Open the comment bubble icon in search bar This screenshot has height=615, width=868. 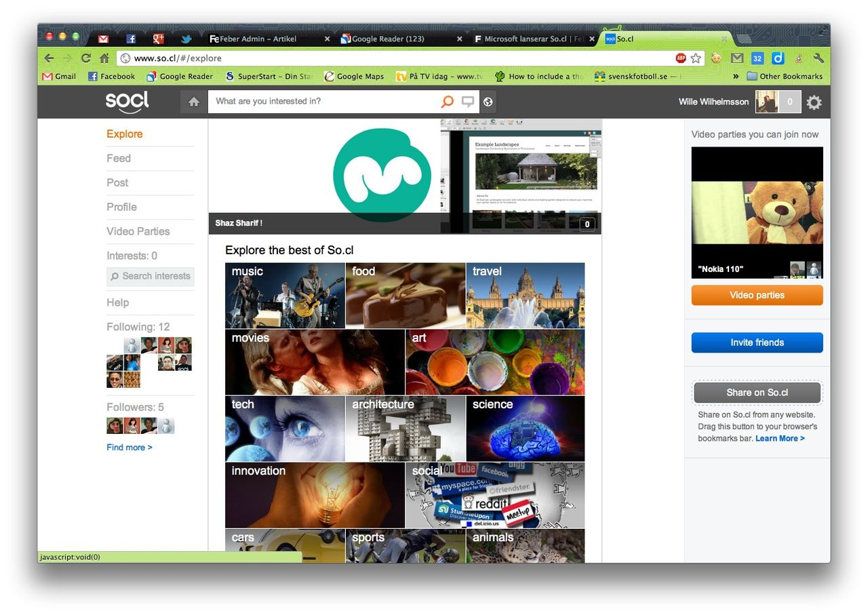click(468, 102)
